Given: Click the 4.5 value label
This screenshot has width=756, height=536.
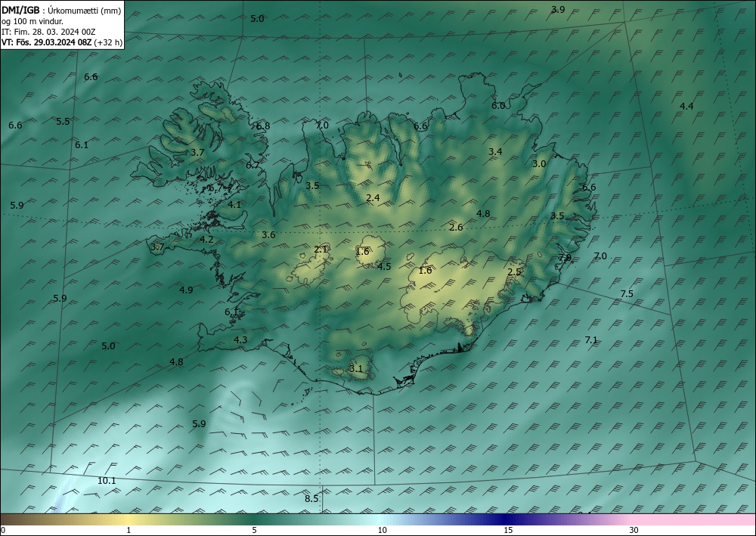Looking at the screenshot, I should pos(384,267).
